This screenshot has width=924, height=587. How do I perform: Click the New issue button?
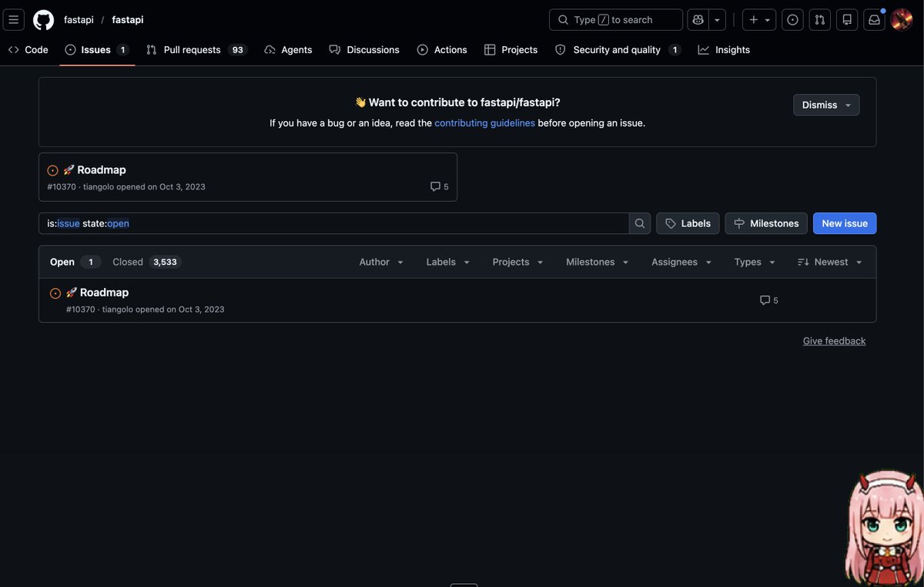point(845,223)
